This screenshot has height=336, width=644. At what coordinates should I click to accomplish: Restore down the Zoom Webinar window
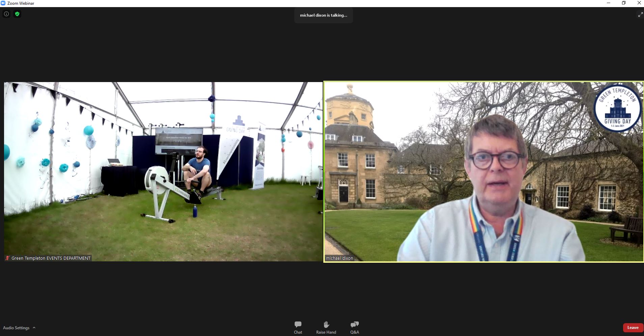click(624, 3)
